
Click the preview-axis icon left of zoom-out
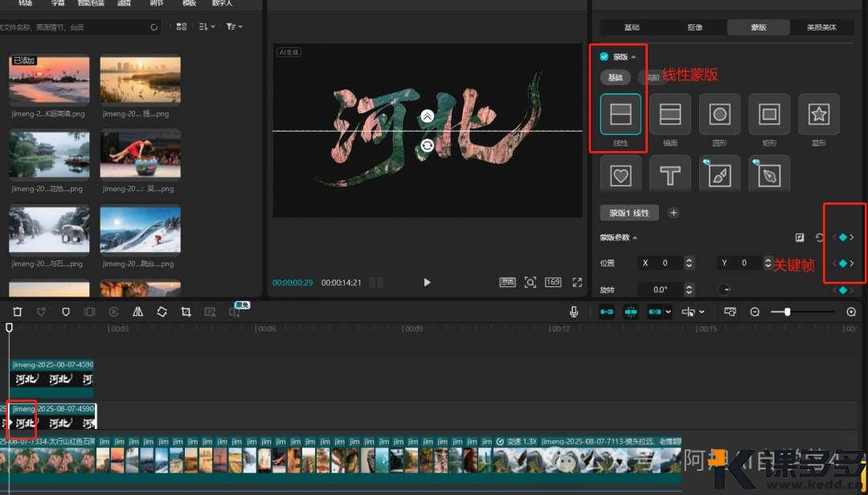(730, 312)
